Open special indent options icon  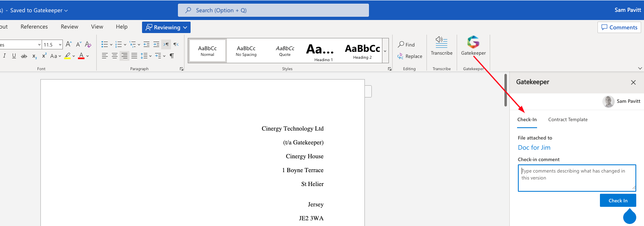[x=158, y=56]
